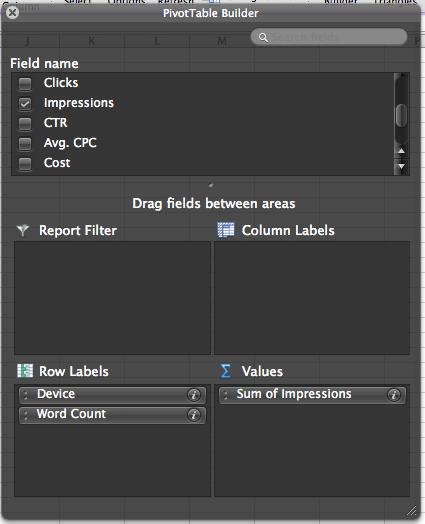Close the PivotTable Builder panel
The image size is (425, 524).
pos(12,13)
